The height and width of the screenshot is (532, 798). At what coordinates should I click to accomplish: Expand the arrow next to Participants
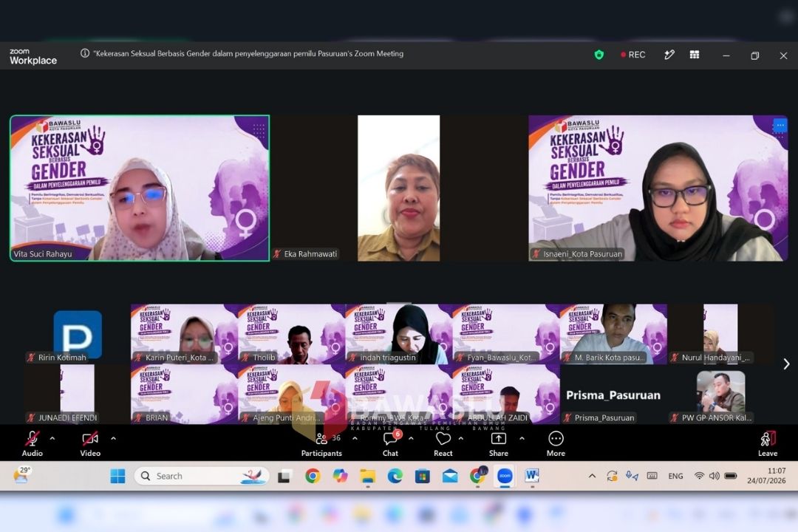[355, 438]
